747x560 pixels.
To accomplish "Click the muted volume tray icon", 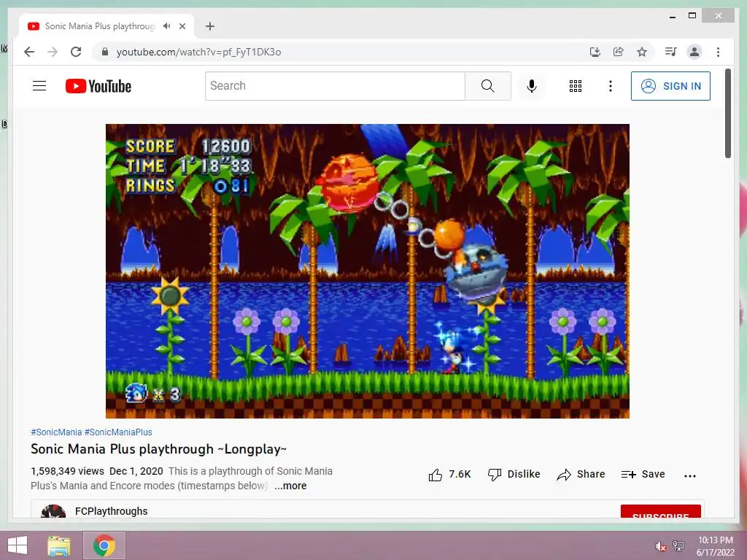I will coord(660,546).
